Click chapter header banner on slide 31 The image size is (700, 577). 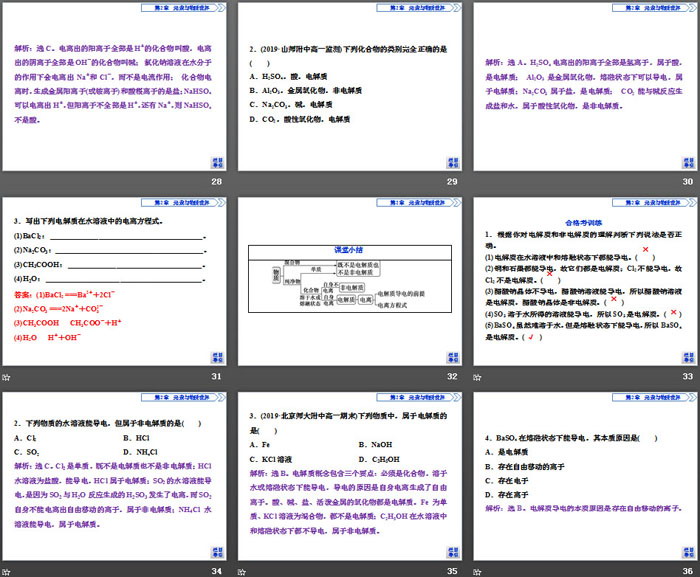point(183,203)
